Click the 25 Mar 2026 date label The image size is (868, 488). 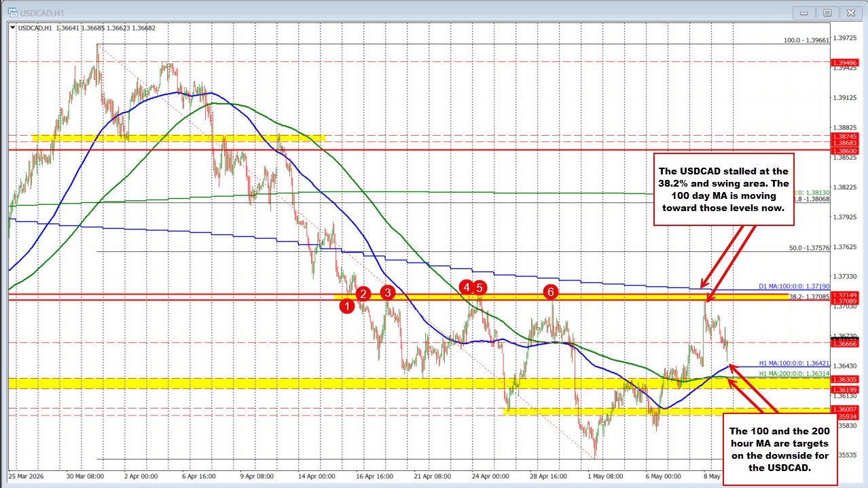click(27, 476)
